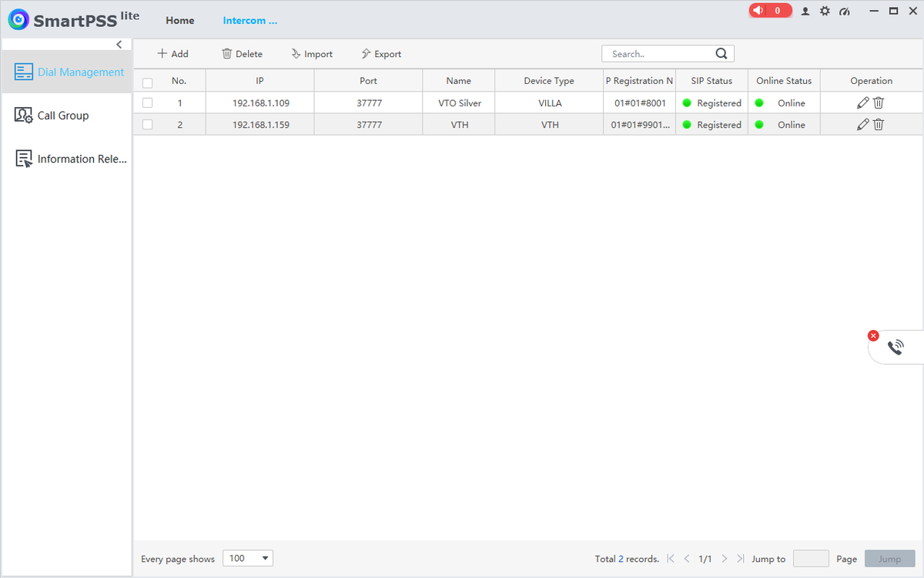
Task: Open Information Release in sidebar
Action: pyautogui.click(x=67, y=159)
